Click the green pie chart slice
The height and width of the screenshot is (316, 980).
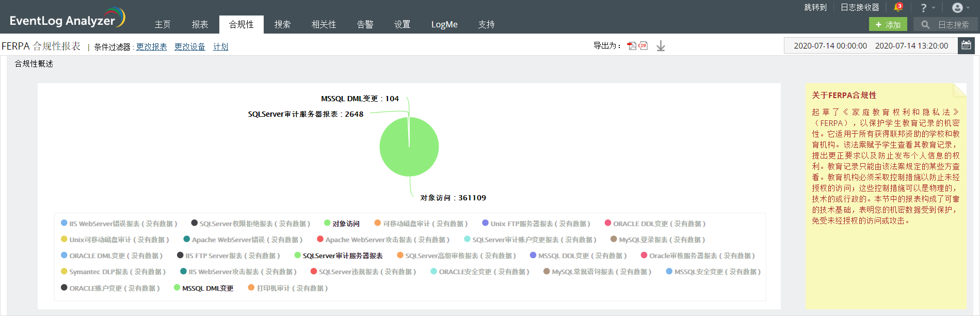(x=409, y=147)
